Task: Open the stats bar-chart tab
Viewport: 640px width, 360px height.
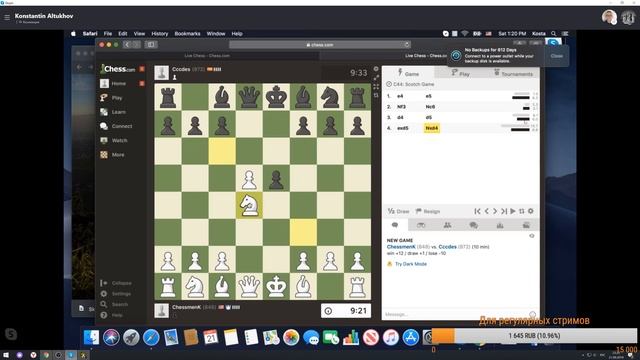Action: click(x=500, y=225)
